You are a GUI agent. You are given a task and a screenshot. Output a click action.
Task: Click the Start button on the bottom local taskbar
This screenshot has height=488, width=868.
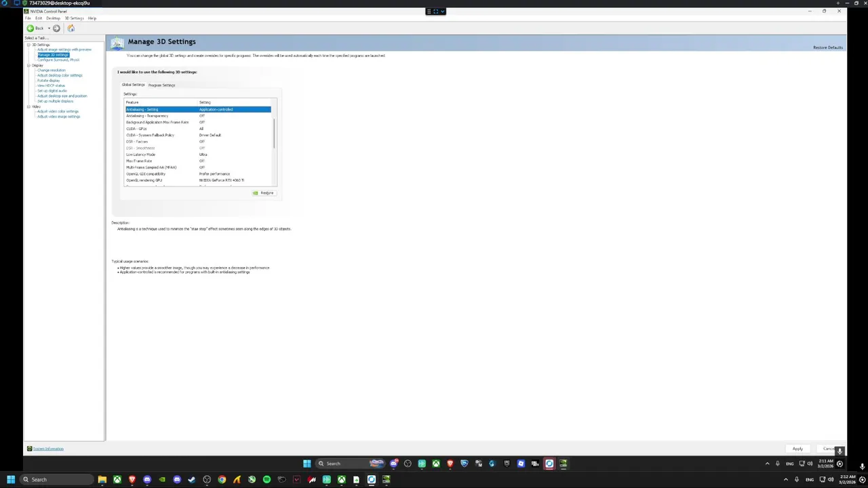point(11,479)
